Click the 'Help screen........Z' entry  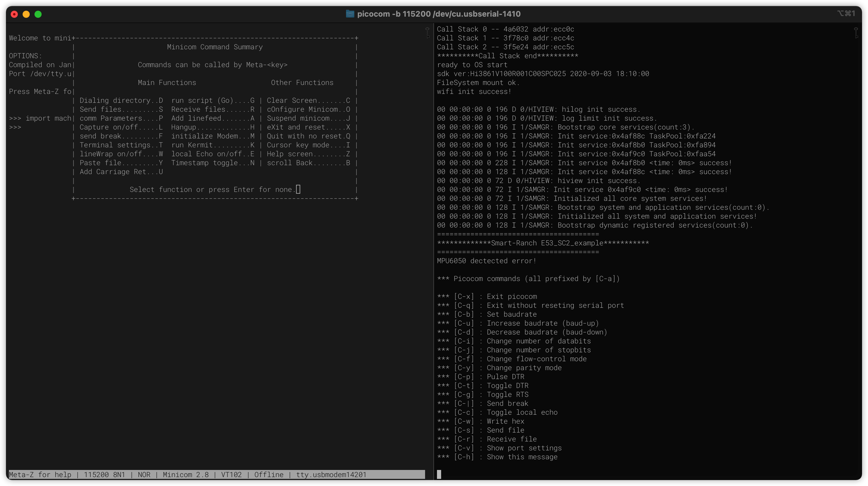tap(309, 154)
